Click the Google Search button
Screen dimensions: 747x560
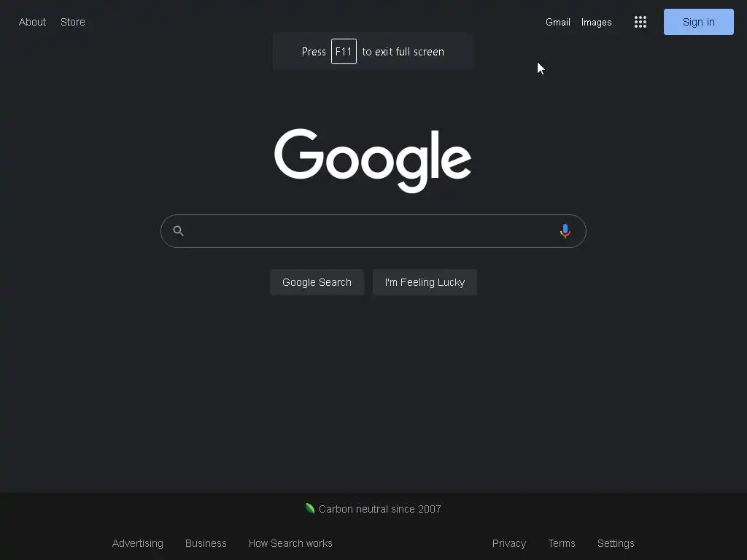click(x=317, y=282)
